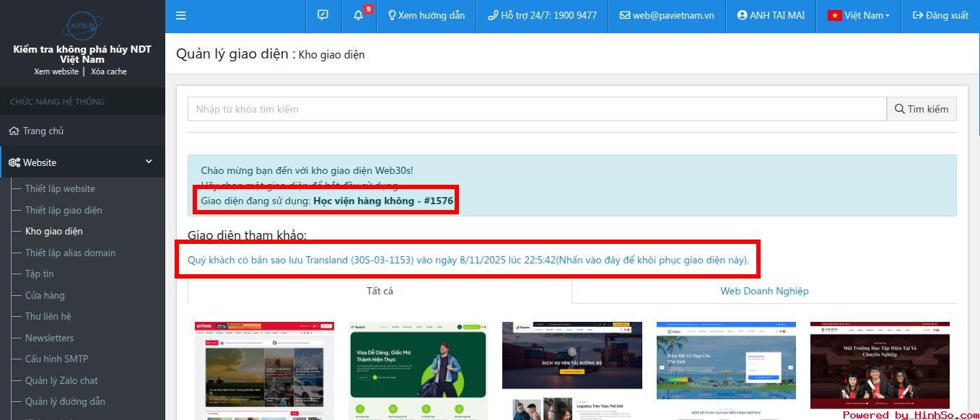This screenshot has width=980, height=420.
Task: Open the ANH TAI MAI user account
Action: coord(771,15)
